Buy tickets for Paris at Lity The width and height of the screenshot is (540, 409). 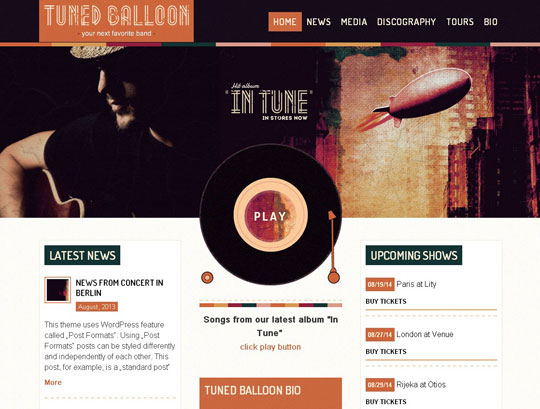coord(386,301)
